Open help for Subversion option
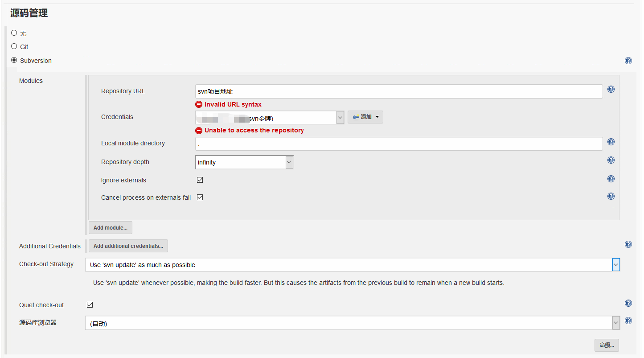 click(x=628, y=61)
